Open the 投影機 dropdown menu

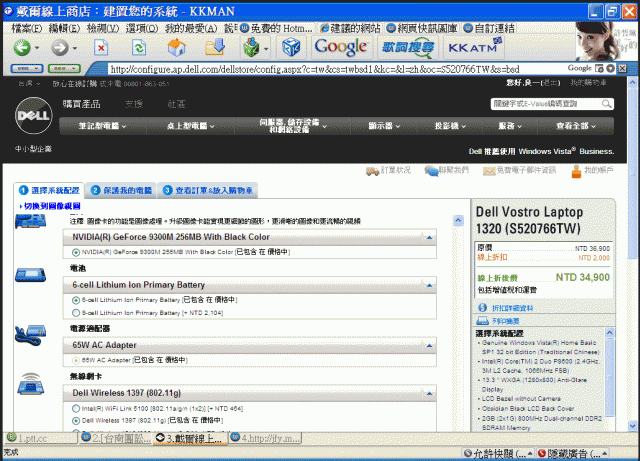450,126
